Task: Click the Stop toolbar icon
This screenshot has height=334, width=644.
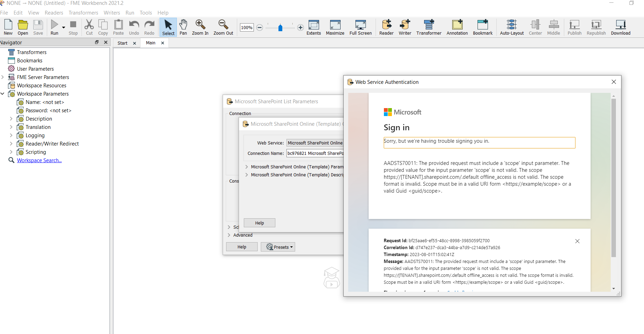Action: (x=73, y=27)
